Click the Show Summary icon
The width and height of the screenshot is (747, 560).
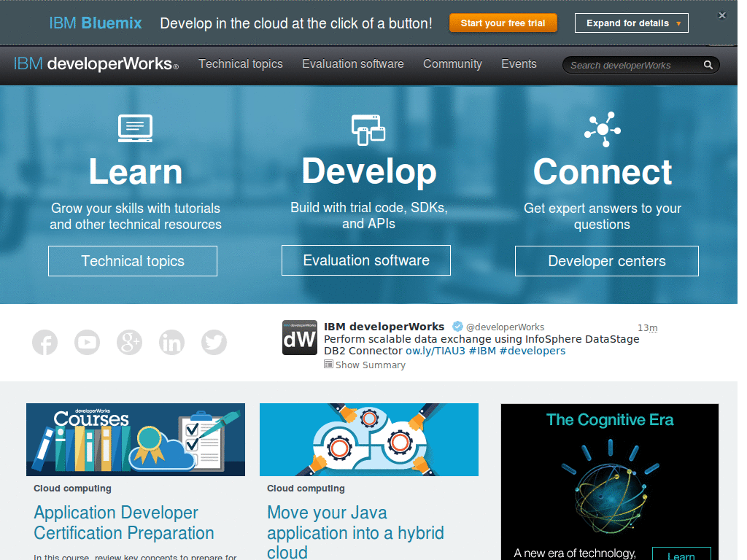[x=328, y=365]
